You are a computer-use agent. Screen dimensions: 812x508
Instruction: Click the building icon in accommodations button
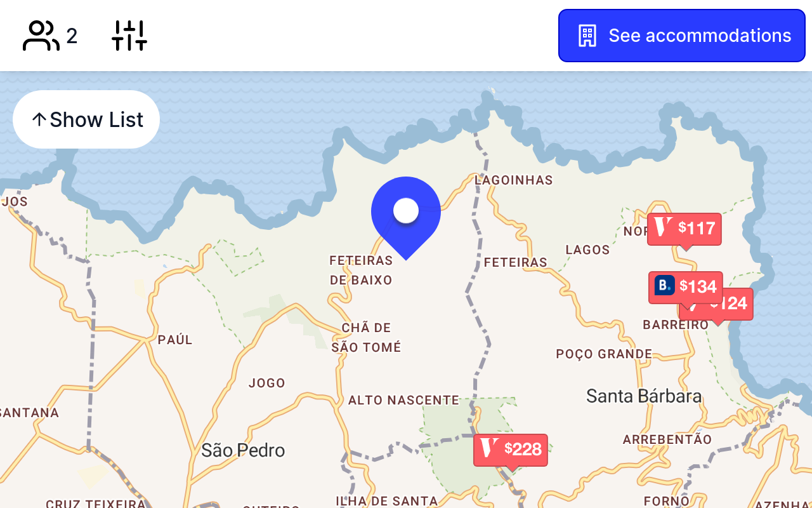click(587, 36)
